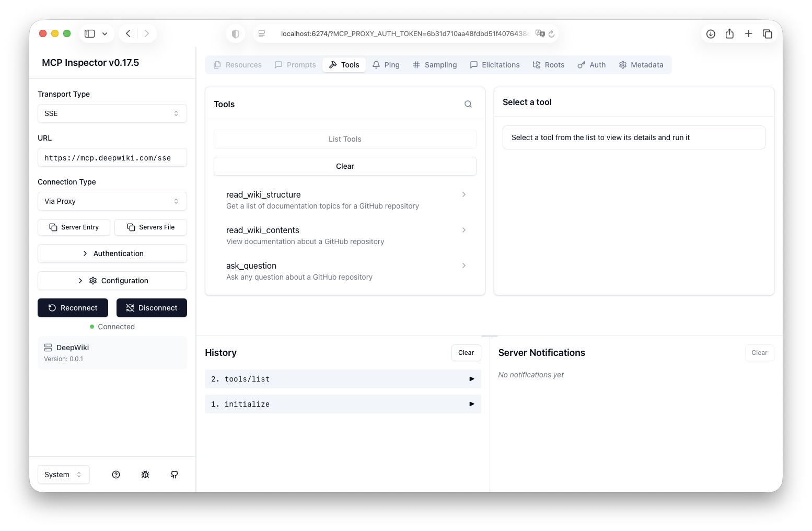Switch to the Metadata tab
Image resolution: width=812 pixels, height=531 pixels.
[641, 65]
